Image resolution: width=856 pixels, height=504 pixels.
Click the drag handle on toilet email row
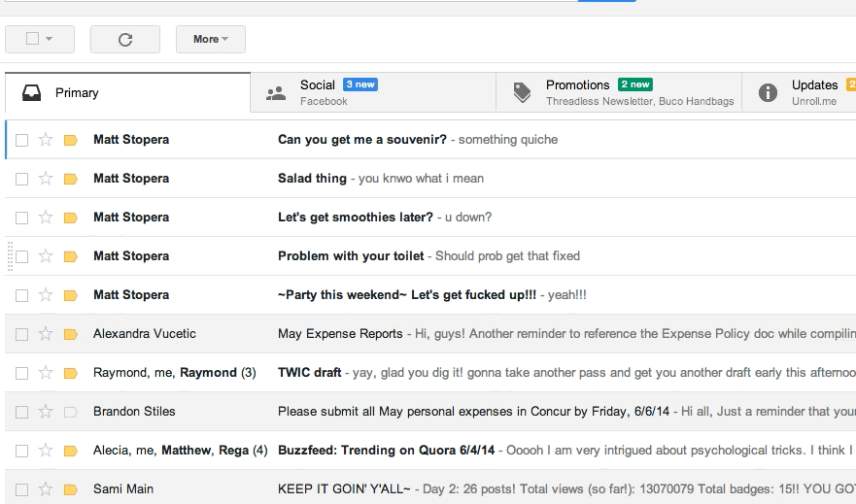pyautogui.click(x=10, y=256)
